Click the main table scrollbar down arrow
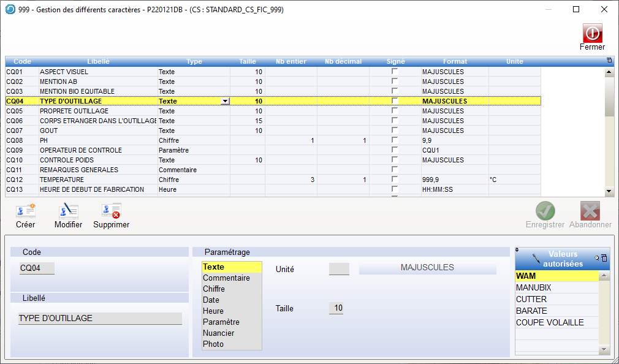The image size is (619, 364). coord(609,191)
